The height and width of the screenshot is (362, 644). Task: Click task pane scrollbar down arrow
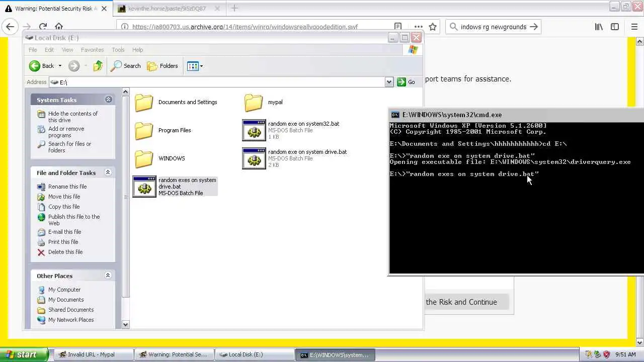click(126, 324)
